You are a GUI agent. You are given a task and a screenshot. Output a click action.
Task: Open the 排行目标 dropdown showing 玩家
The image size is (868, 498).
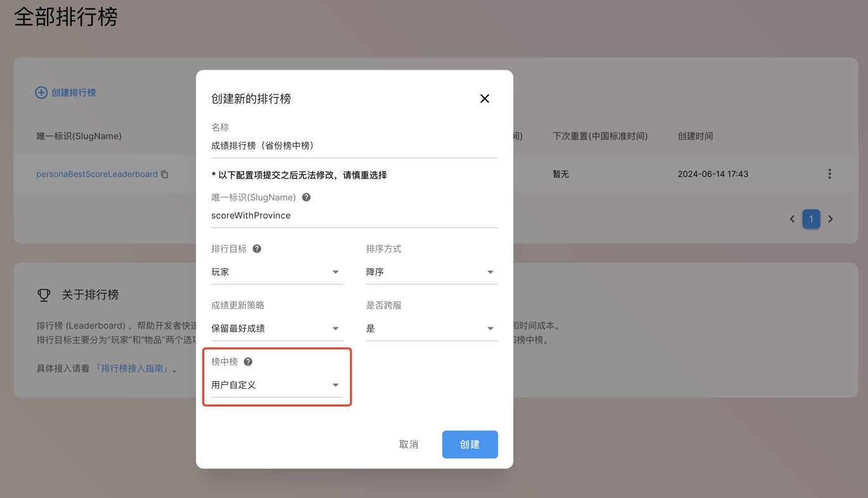pyautogui.click(x=277, y=272)
